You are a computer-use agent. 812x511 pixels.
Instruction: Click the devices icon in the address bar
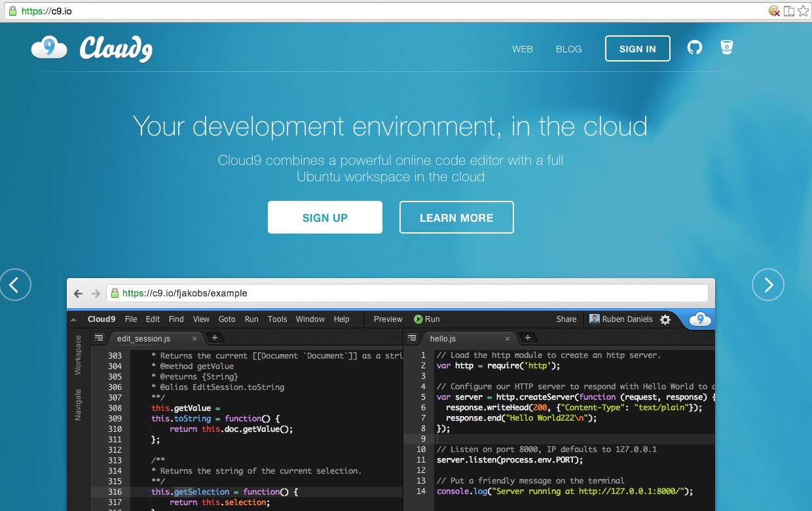point(789,11)
